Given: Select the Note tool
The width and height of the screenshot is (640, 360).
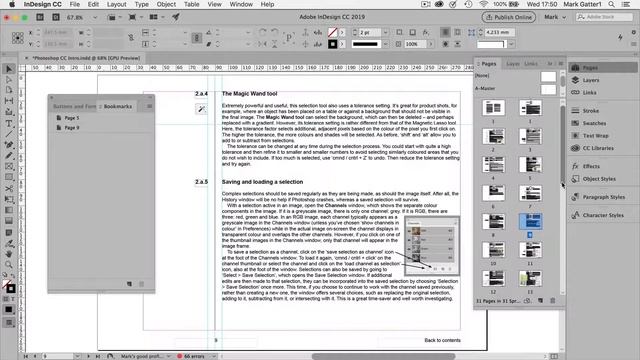Looking at the screenshot, I should 9,232.
